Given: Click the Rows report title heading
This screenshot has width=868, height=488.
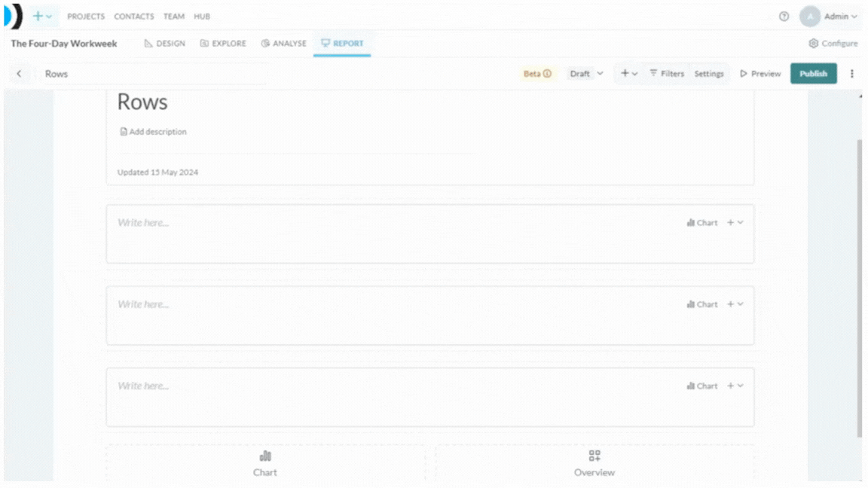Looking at the screenshot, I should [x=142, y=102].
